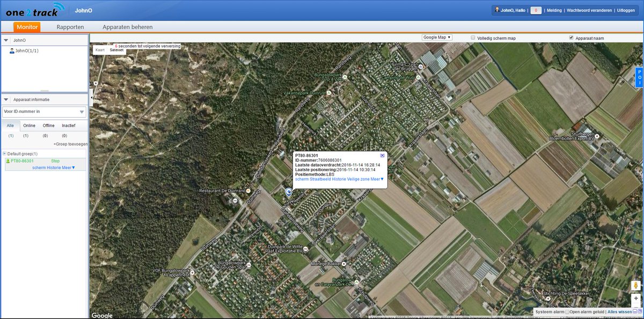Click +Groep toevoegen link
Viewport: 644px width, 319px height.
tap(70, 144)
